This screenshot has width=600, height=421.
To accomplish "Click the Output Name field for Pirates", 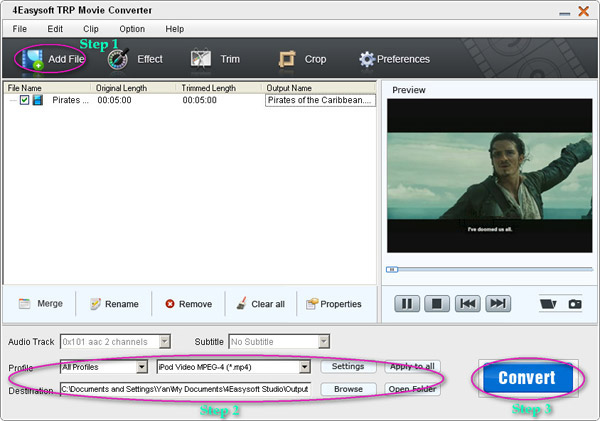I will [x=320, y=100].
